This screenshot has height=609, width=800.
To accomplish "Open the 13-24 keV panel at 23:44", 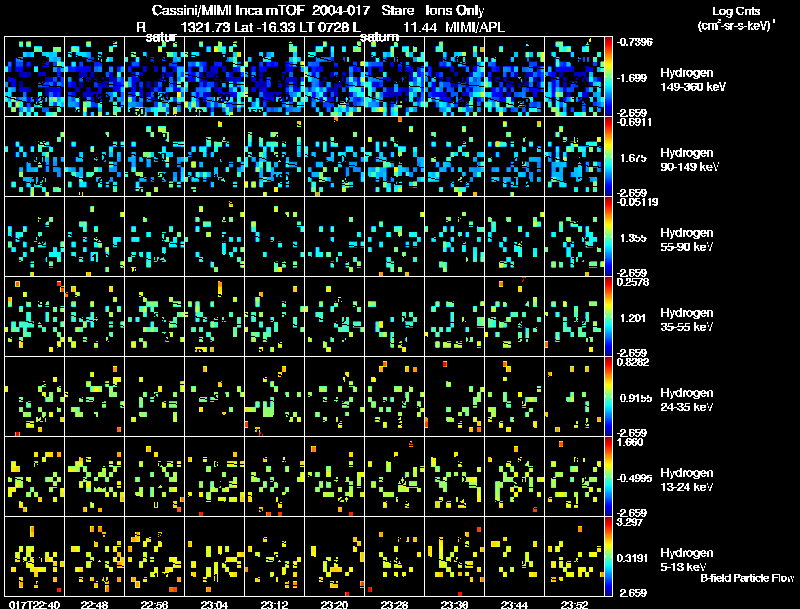I will (x=514, y=476).
